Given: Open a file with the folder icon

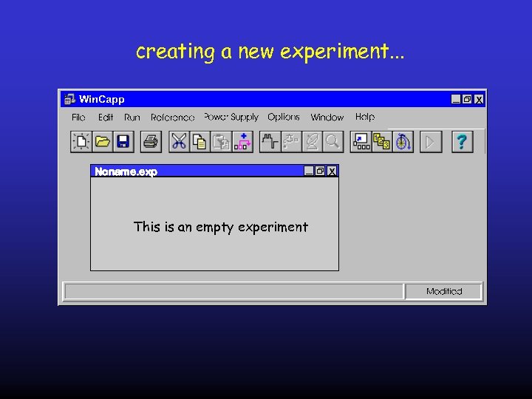Looking at the screenshot, I should [103, 141].
